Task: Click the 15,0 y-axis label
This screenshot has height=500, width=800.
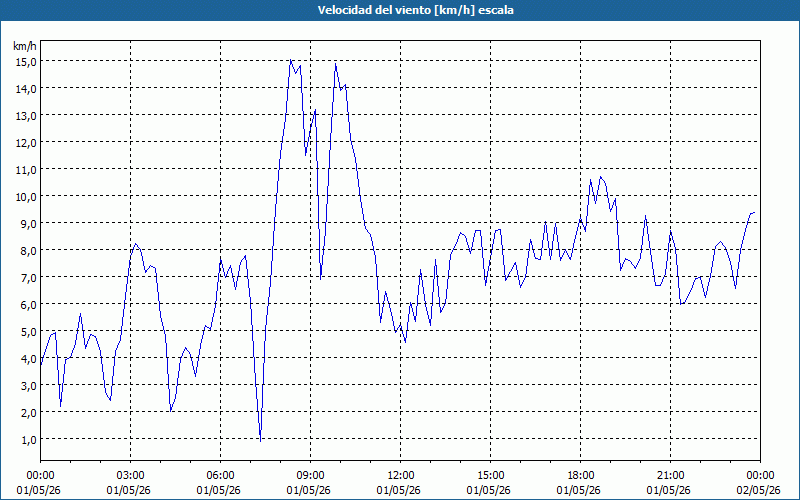Action: coord(26,62)
